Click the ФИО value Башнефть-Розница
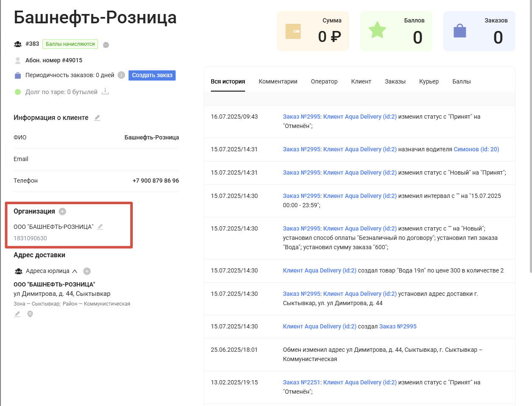This screenshot has height=406, width=532. pyautogui.click(x=151, y=137)
